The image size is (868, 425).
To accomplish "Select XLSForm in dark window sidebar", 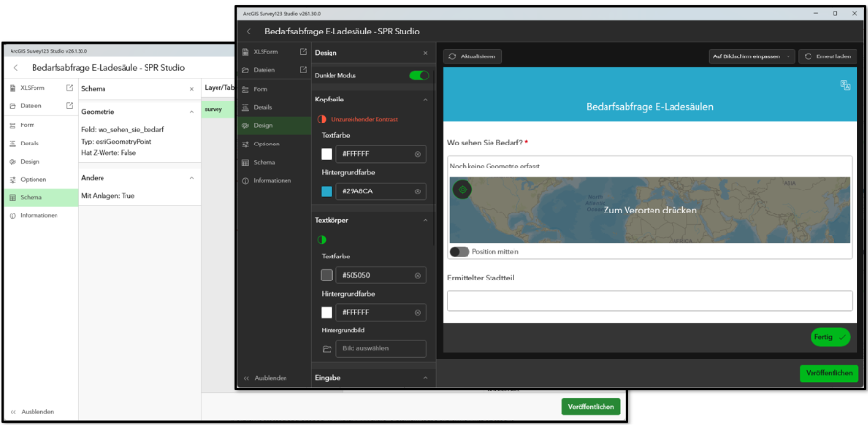I will click(x=267, y=52).
